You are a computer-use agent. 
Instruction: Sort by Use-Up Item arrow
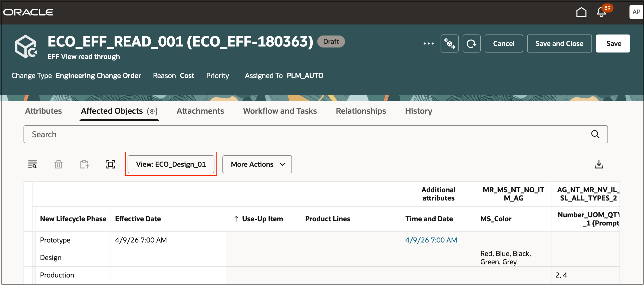pyautogui.click(x=236, y=219)
